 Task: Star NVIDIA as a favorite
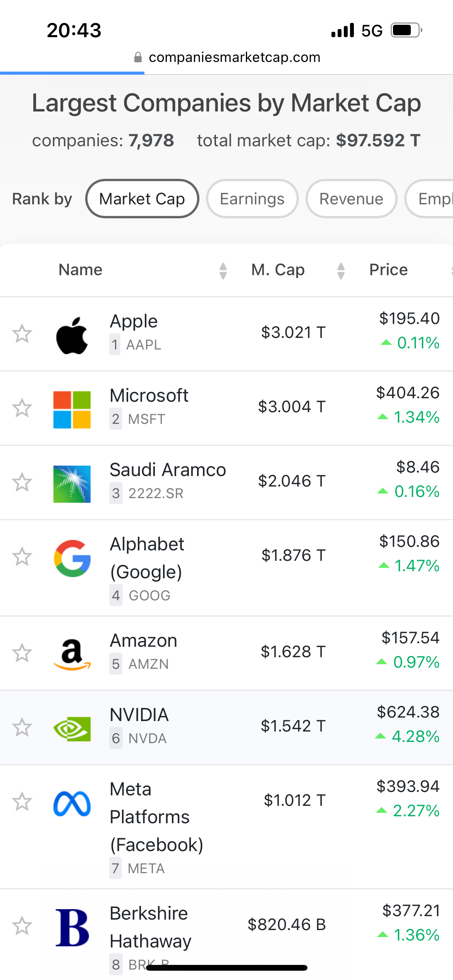pyautogui.click(x=22, y=727)
